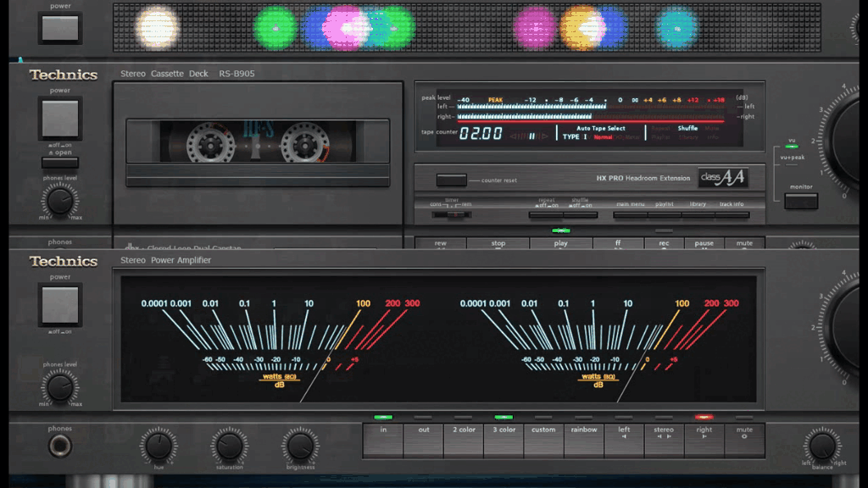Viewport: 868px width, 488px height.
Task: Open the main menu button
Action: tap(630, 214)
